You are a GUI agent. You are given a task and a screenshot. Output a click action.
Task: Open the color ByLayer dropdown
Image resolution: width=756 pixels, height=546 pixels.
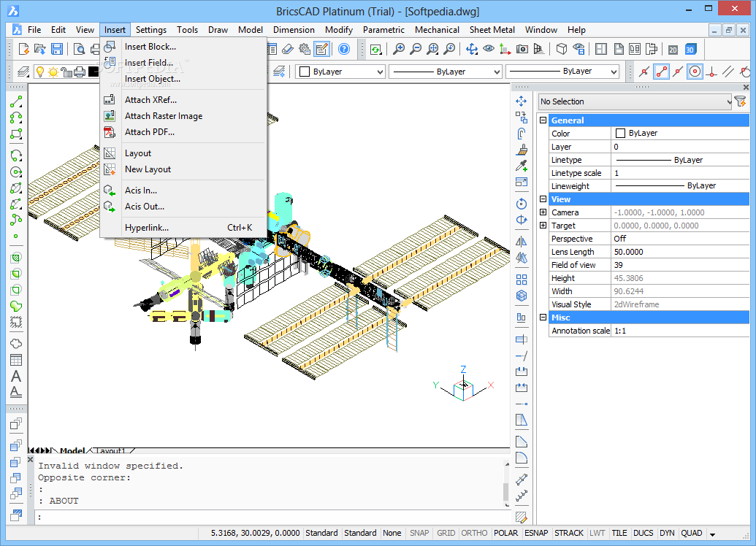[x=340, y=72]
